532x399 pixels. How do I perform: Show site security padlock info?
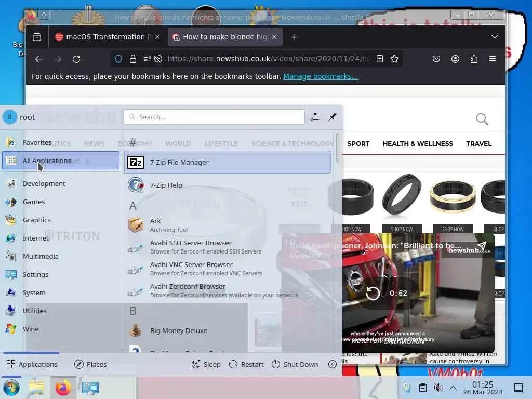click(x=133, y=59)
